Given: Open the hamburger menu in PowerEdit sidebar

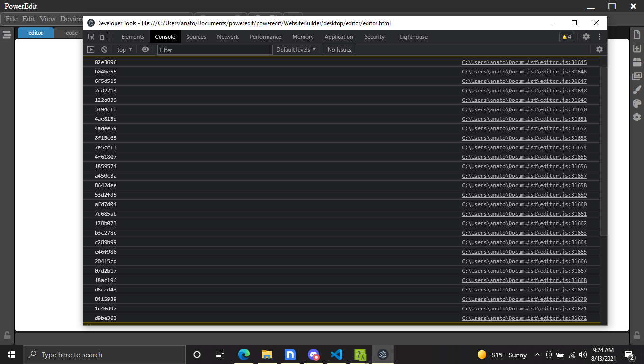Looking at the screenshot, I should click(7, 34).
